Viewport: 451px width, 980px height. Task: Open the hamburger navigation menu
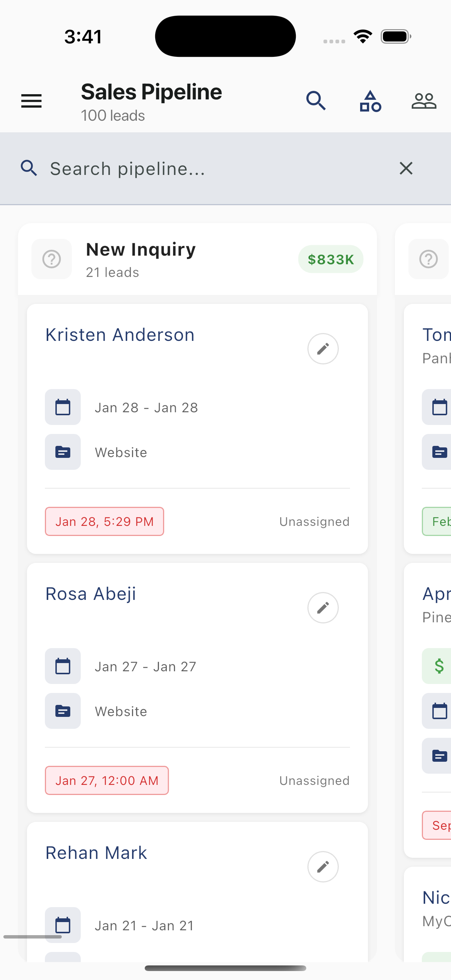tap(31, 101)
